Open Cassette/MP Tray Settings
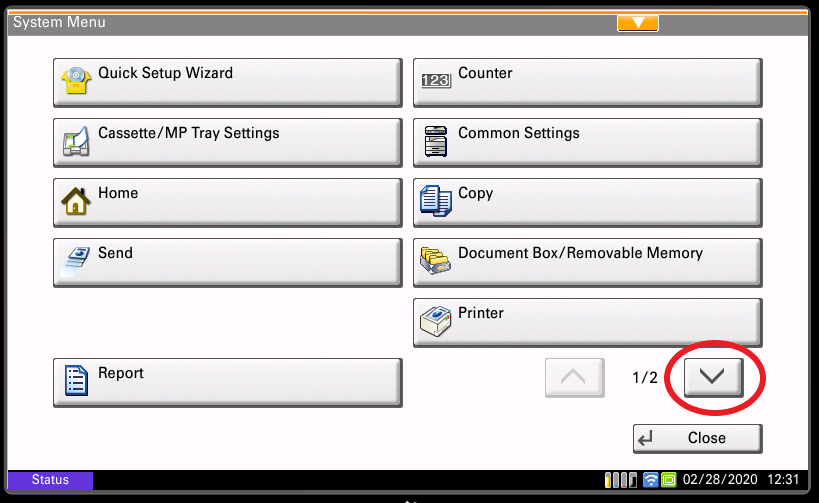The width and height of the screenshot is (819, 503). pyautogui.click(x=228, y=143)
